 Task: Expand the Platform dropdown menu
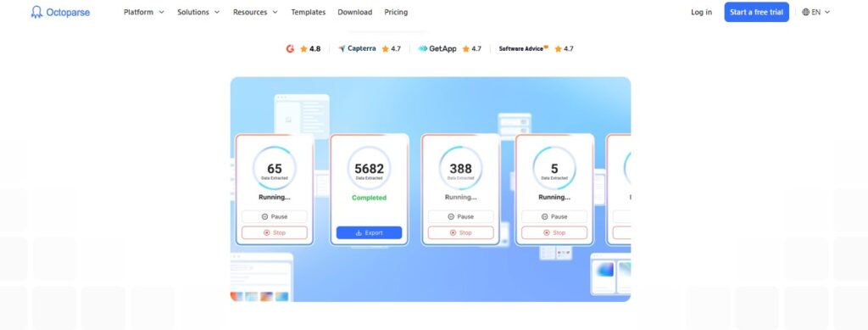tap(144, 12)
